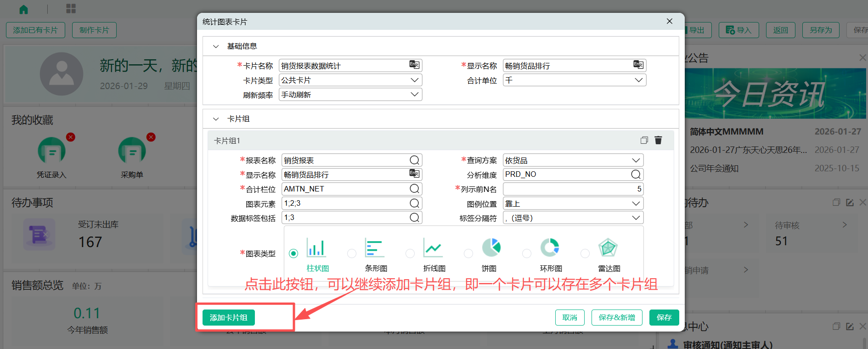Open 查询方案 dropdown showing 依货品
The height and width of the screenshot is (349, 868).
636,160
